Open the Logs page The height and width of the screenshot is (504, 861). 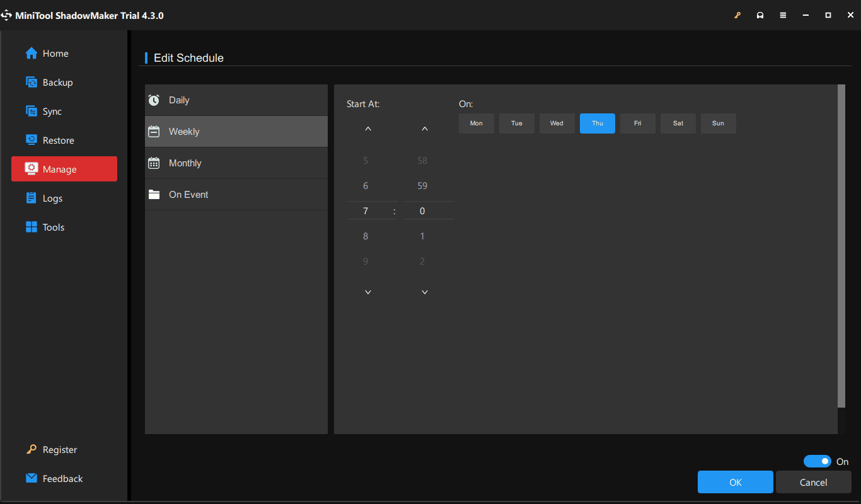tap(64, 198)
